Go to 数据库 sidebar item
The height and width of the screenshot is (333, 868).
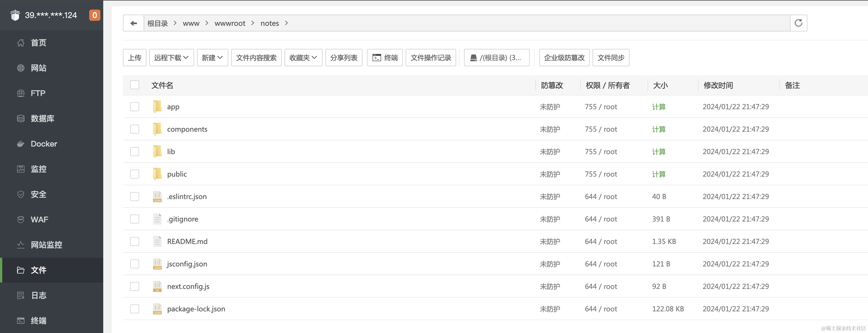(x=42, y=118)
